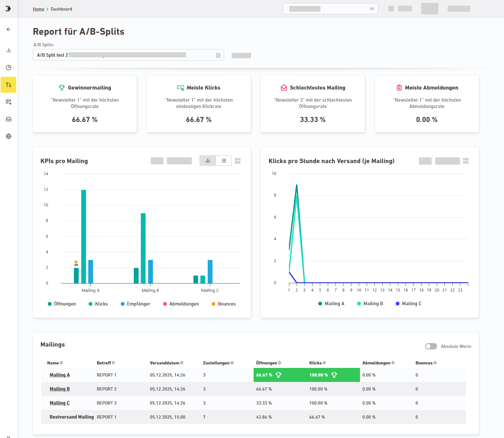Screen dimensions: 504x438
Task: Switch KPIs pro Mailing to bar chart view
Action: pyautogui.click(x=208, y=161)
